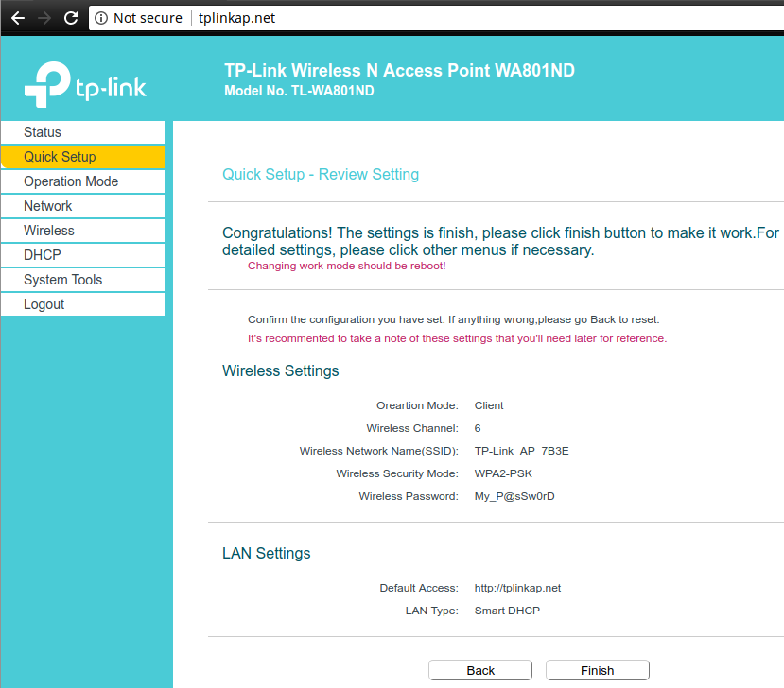Click the Model No. TL-WA801ND text
The height and width of the screenshot is (688, 784).
tap(299, 91)
